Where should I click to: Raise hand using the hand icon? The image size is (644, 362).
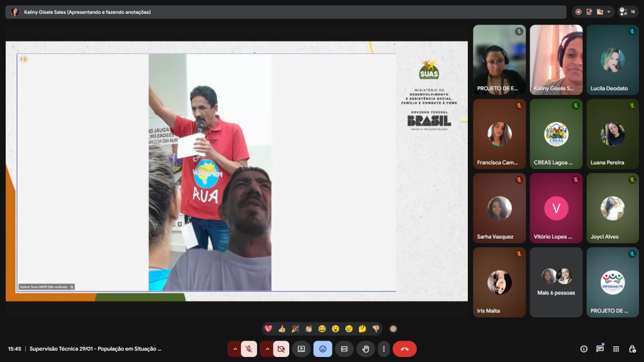pos(365,349)
